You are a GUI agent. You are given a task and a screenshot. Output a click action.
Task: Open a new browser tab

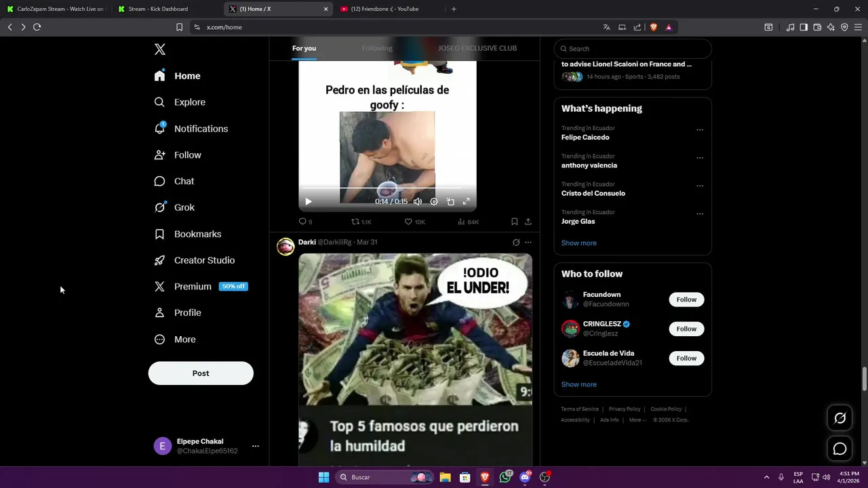(454, 9)
